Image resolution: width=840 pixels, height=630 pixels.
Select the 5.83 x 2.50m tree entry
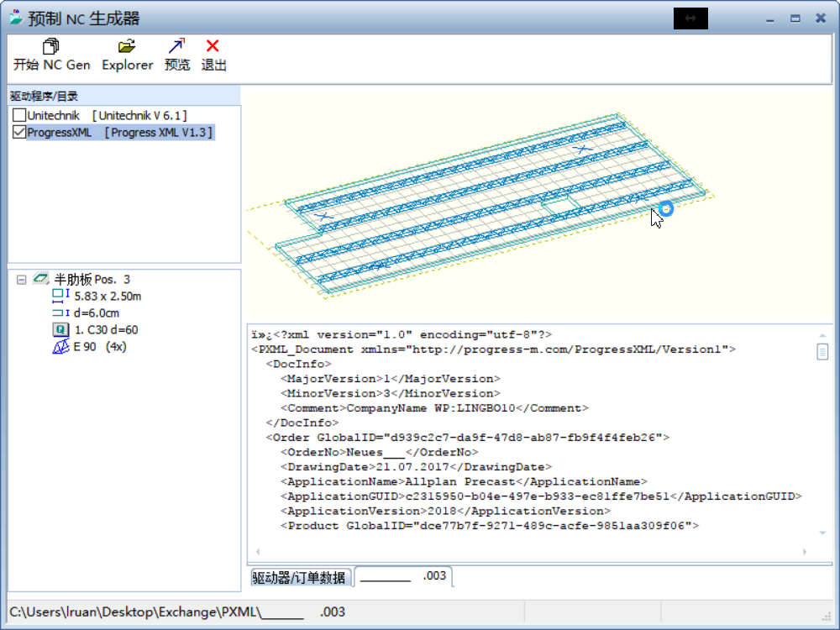(108, 297)
